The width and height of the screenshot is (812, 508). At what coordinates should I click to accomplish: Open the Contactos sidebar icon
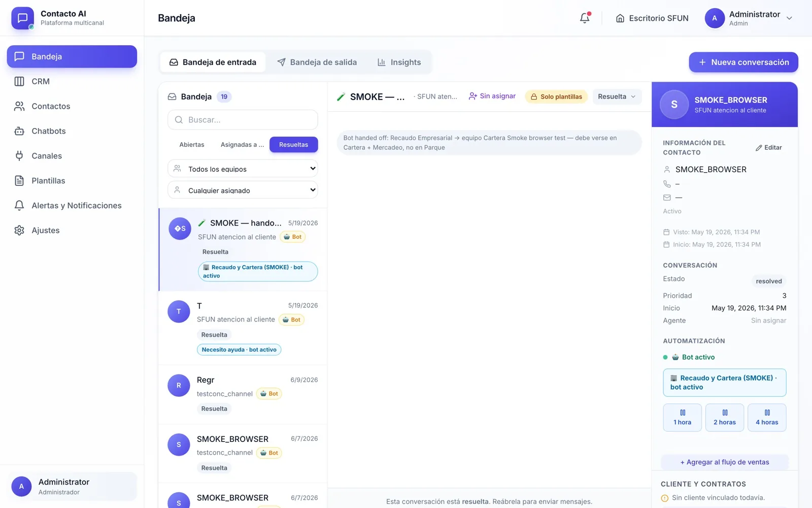[x=19, y=106]
